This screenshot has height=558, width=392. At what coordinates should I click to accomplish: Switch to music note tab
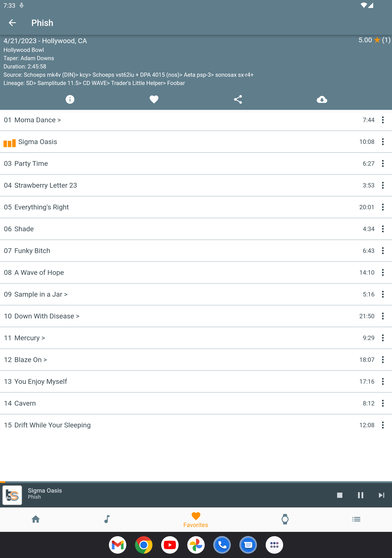click(x=107, y=519)
